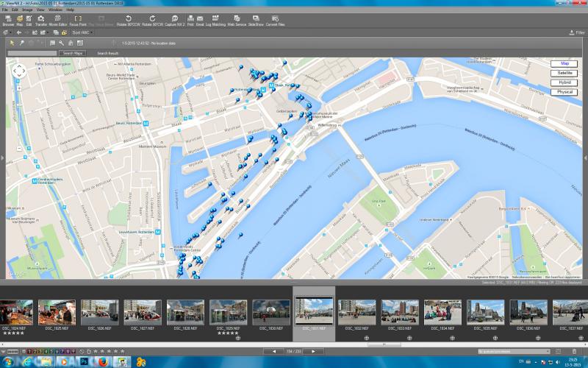Open the Image menu
The width and height of the screenshot is (588, 368).
pos(27,10)
